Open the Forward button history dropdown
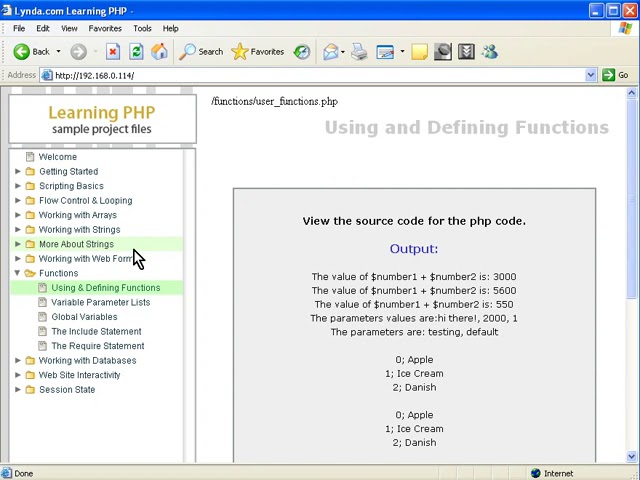The height and width of the screenshot is (480, 640). [96, 51]
